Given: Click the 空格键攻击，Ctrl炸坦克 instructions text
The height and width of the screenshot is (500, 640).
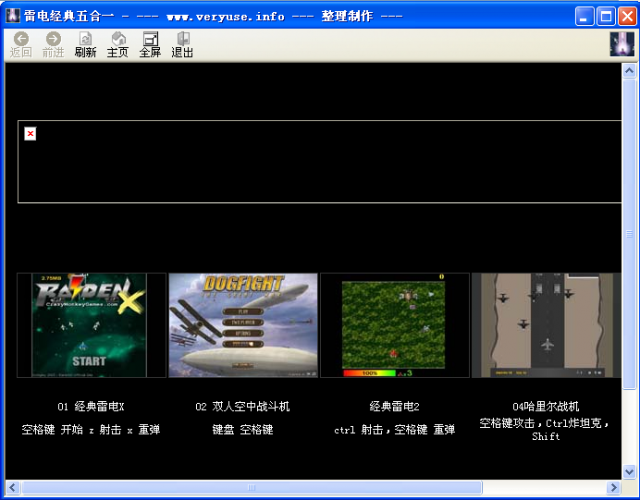Looking at the screenshot, I should (545, 430).
